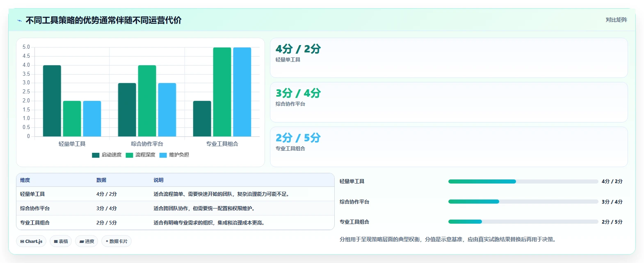This screenshot has width=644, height=263.
Task: Click the 专业工具组合 维护负担 bar
Action: click(x=242, y=92)
